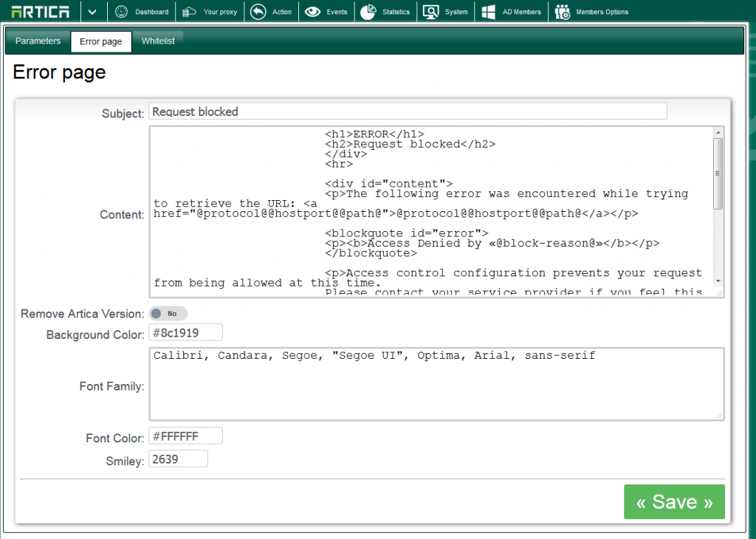Click the Content textarea resize grip
The width and height of the screenshot is (756, 539).
click(719, 292)
